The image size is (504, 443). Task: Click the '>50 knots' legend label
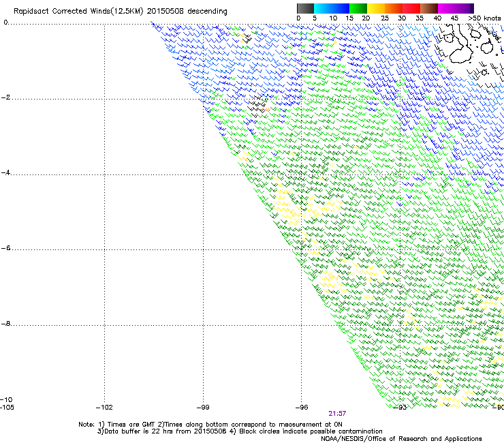tap(484, 18)
